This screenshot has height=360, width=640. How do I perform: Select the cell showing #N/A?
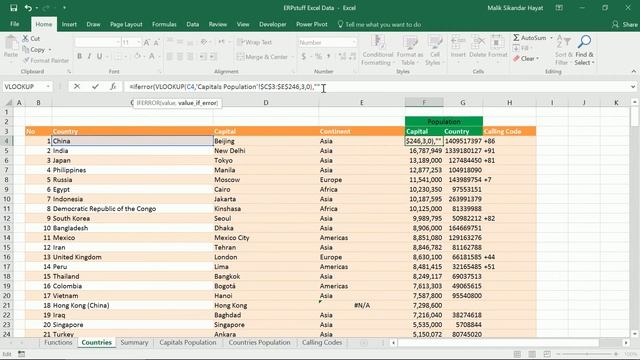[361, 305]
